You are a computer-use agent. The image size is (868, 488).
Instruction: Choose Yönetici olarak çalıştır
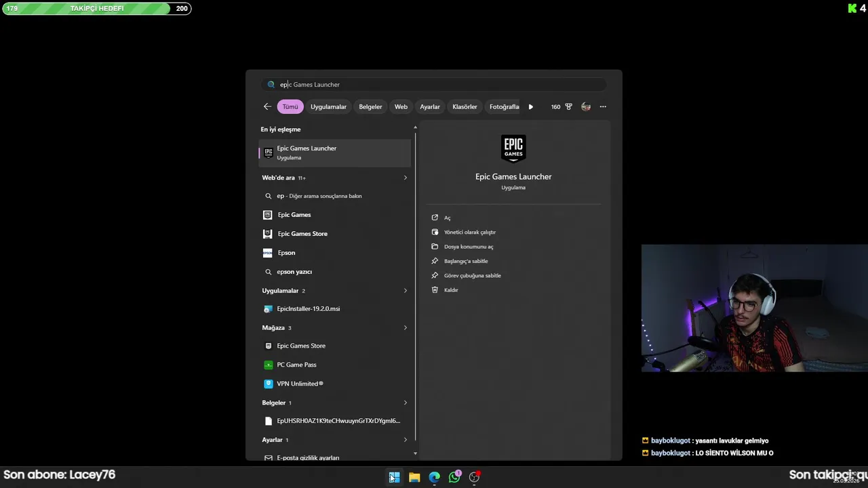(x=469, y=232)
